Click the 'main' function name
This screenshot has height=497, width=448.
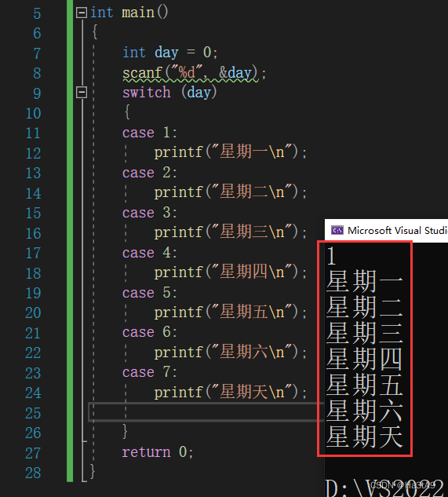(x=138, y=13)
